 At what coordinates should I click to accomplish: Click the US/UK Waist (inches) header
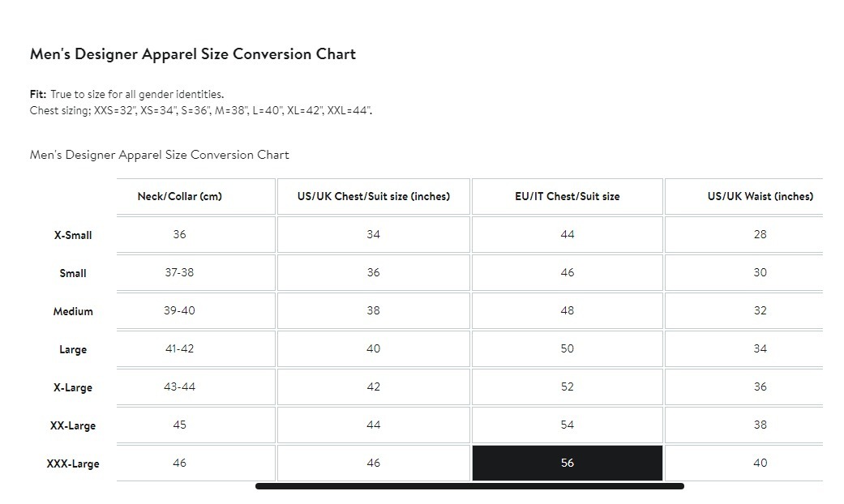760,196
